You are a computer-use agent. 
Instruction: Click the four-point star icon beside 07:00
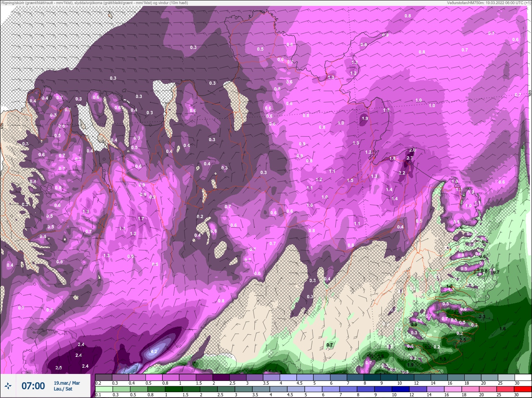click(8, 386)
